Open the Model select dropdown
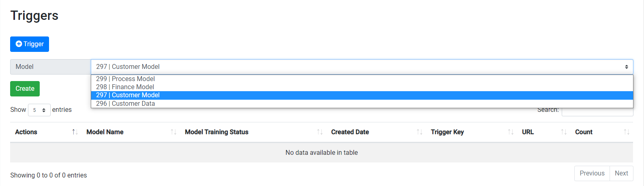The width and height of the screenshot is (644, 186). [362, 67]
